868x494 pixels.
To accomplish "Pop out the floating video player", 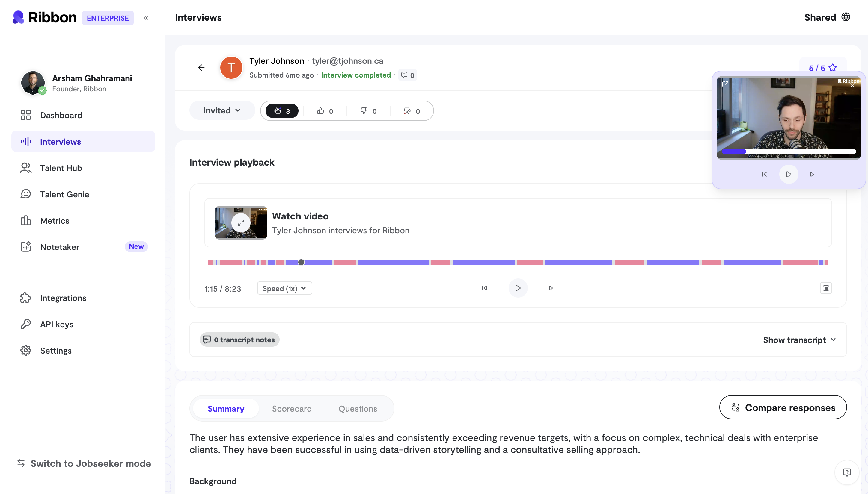I will click(725, 84).
